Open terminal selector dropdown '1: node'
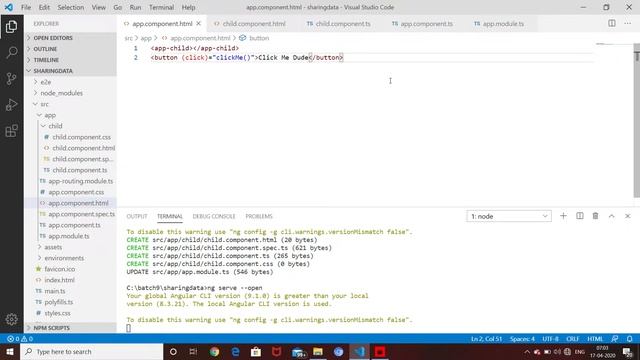 (509, 216)
